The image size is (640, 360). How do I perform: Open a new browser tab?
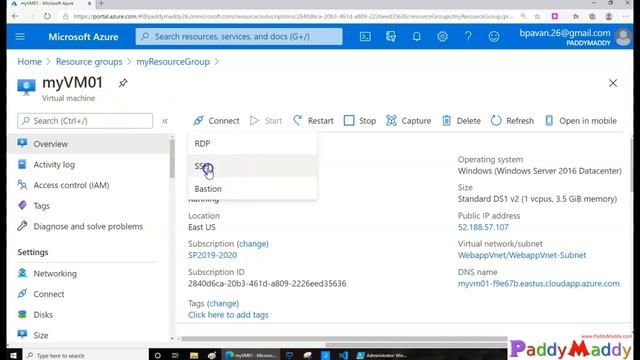tap(101, 3)
